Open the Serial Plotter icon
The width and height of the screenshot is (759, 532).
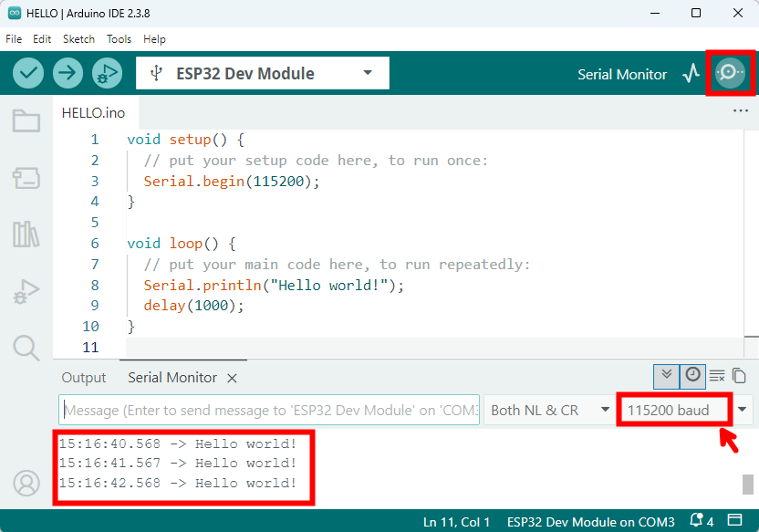click(x=691, y=73)
